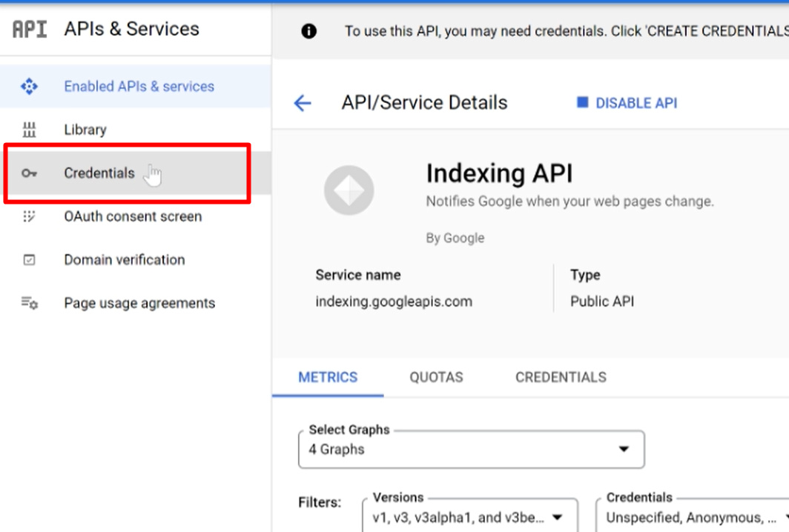789x532 pixels.
Task: Click the credentials notice banner text
Action: click(x=567, y=31)
